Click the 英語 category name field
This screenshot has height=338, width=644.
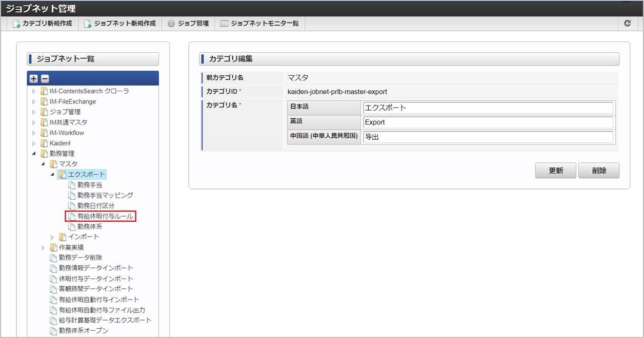tap(488, 122)
